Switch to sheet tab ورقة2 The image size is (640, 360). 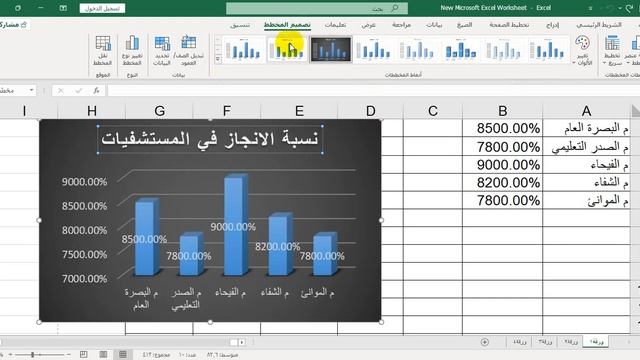coord(571,342)
